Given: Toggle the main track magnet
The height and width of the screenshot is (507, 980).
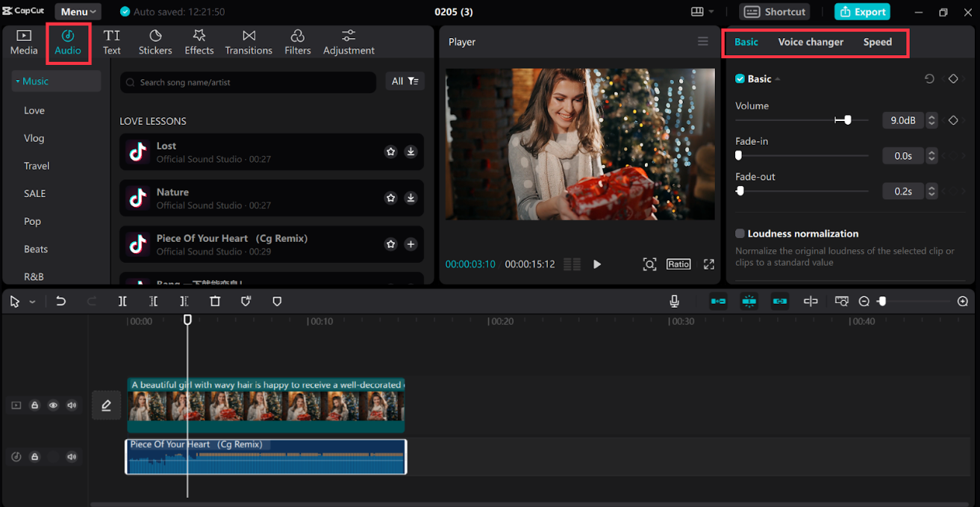Looking at the screenshot, I should [x=718, y=301].
